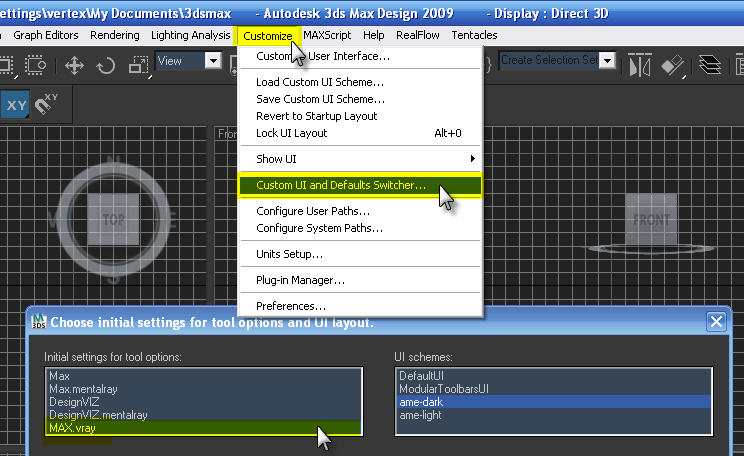Select DesignVIZ in tool options list
The width and height of the screenshot is (744, 456).
coord(204,402)
